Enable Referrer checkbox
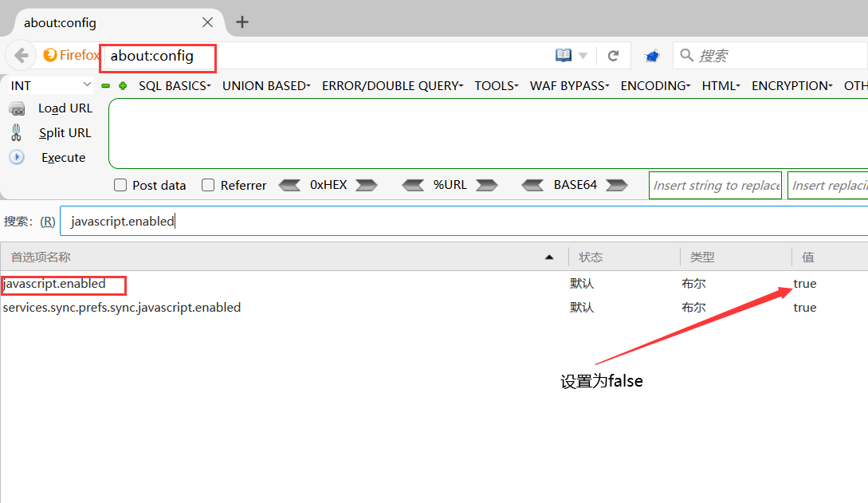Screen dimensions: 868x503 (208, 185)
